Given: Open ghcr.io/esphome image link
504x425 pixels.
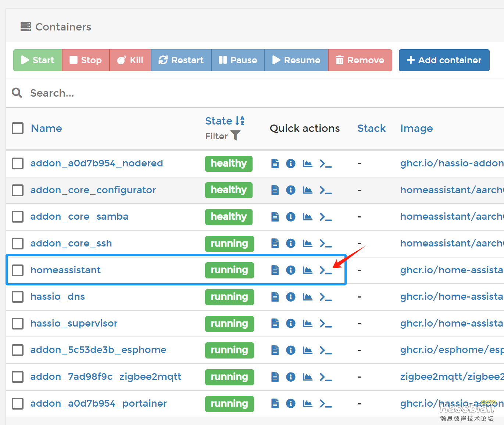Looking at the screenshot, I should point(452,350).
